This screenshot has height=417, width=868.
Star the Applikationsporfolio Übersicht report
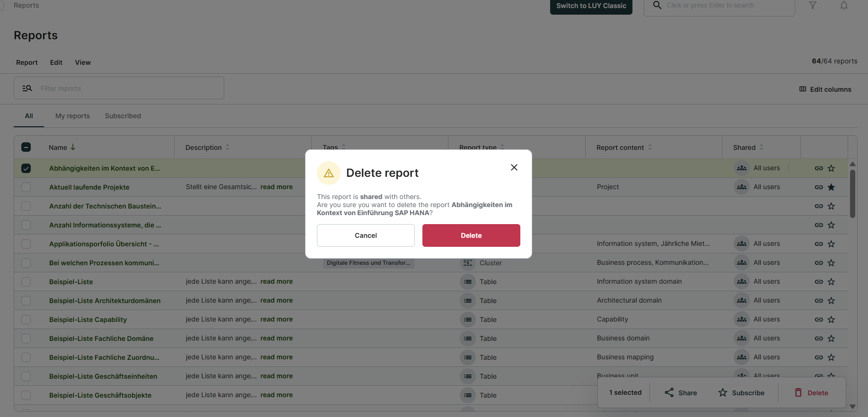click(x=831, y=244)
